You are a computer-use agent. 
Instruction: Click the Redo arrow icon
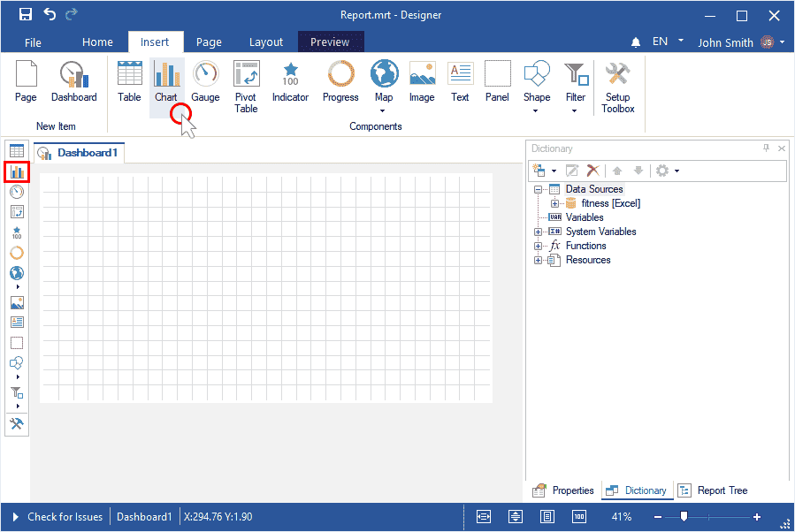click(71, 14)
